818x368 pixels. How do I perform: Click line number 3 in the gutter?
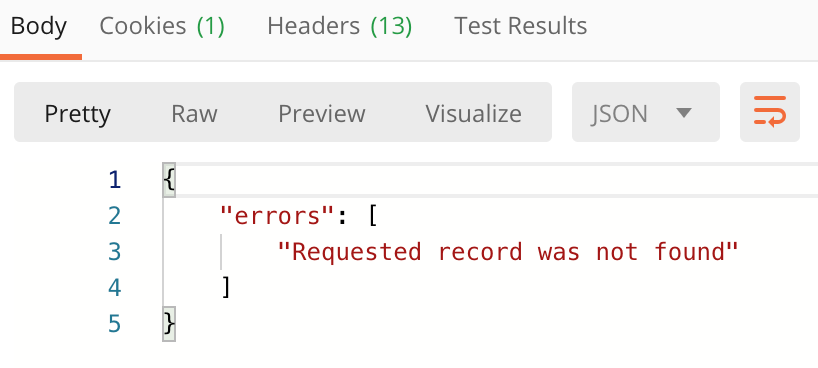pyautogui.click(x=115, y=252)
